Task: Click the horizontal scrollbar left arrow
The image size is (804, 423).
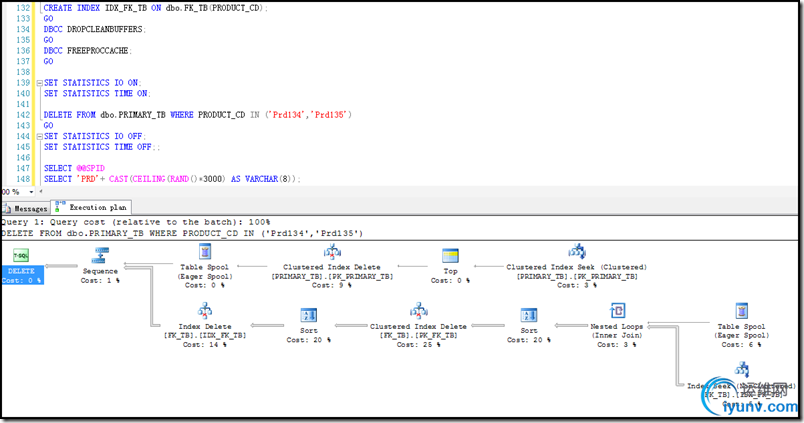Action: [41, 192]
